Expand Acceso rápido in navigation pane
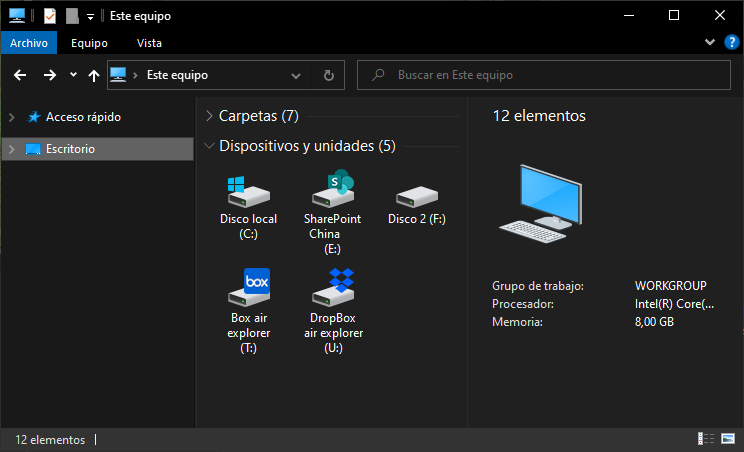This screenshot has height=452, width=744. pyautogui.click(x=12, y=117)
